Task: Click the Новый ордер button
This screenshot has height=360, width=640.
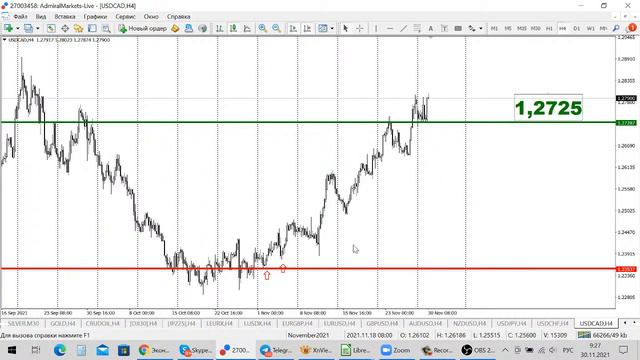Action: click(x=142, y=28)
